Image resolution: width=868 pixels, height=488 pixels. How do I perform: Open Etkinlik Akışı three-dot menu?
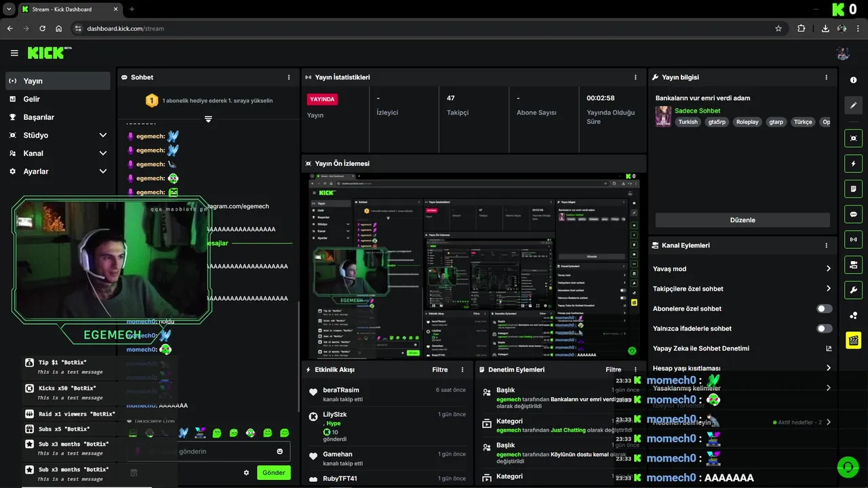(462, 370)
